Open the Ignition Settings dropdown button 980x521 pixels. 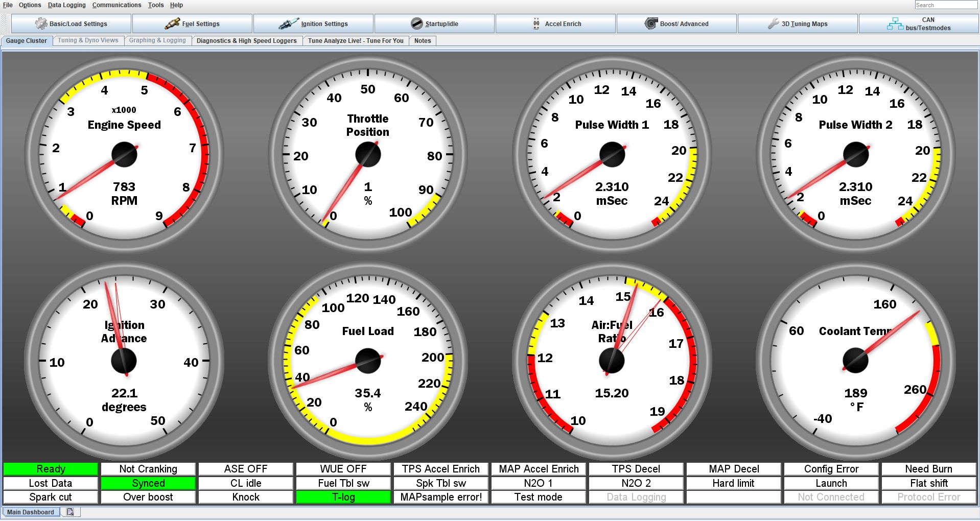(x=313, y=23)
